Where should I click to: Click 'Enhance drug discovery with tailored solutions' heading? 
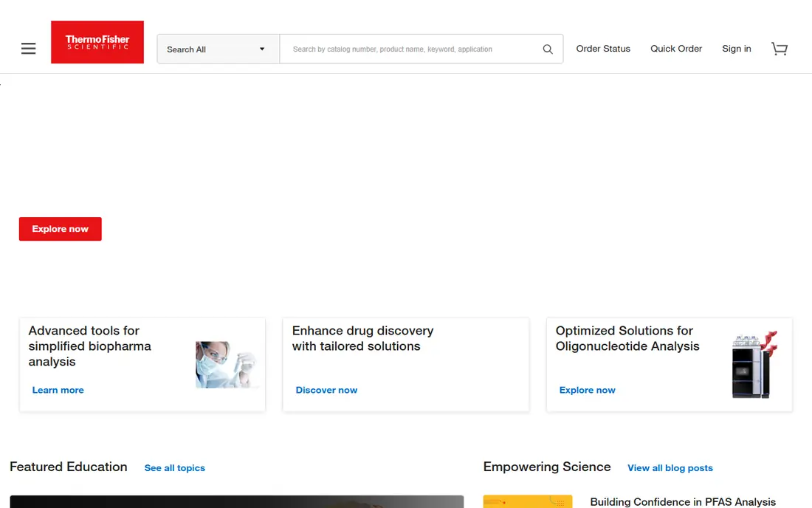(x=362, y=338)
